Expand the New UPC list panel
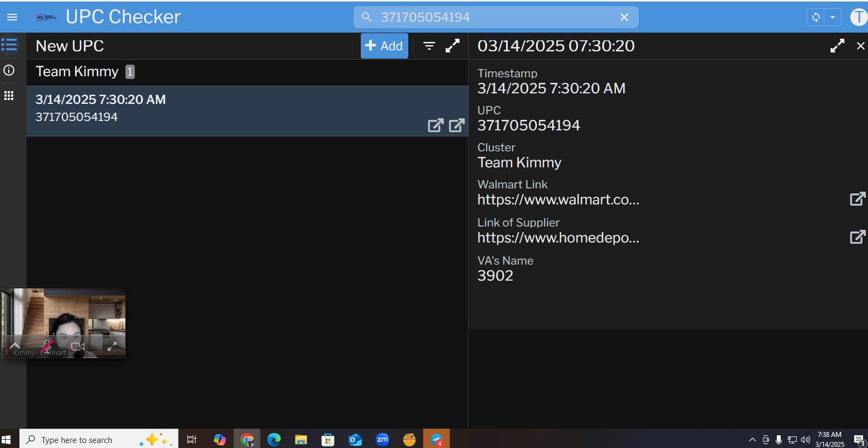The image size is (868, 448). [x=453, y=46]
